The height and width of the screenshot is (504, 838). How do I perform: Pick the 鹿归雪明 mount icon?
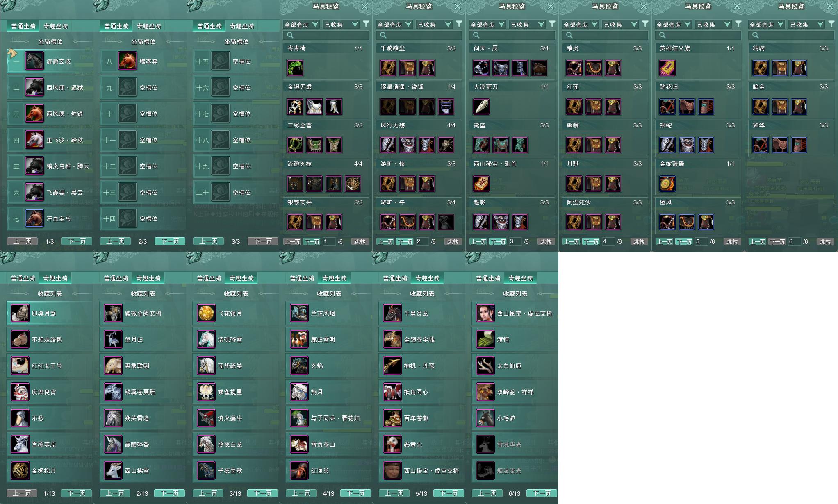(x=299, y=339)
